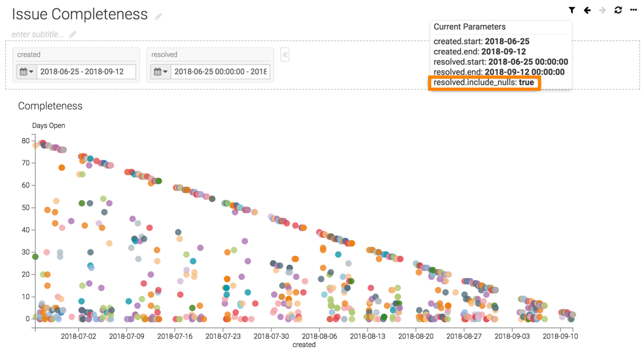Image resolution: width=644 pixels, height=360 pixels.
Task: Click the created date range field
Action: [x=86, y=72]
